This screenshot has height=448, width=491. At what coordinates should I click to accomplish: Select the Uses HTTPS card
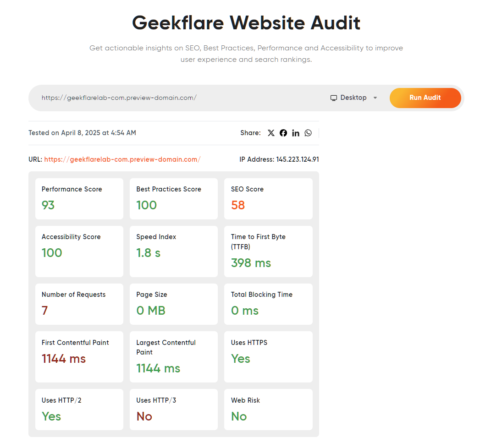[268, 356]
